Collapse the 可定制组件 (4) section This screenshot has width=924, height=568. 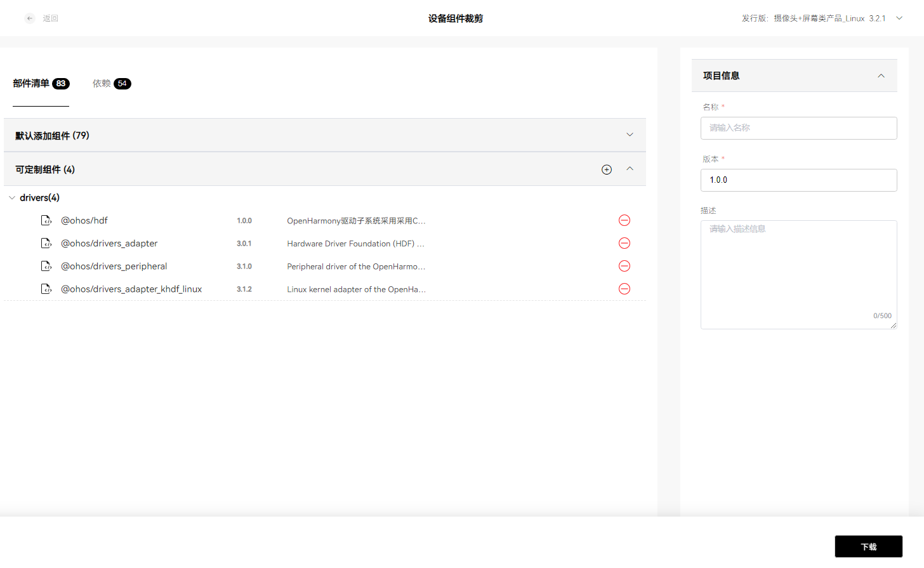tap(630, 169)
